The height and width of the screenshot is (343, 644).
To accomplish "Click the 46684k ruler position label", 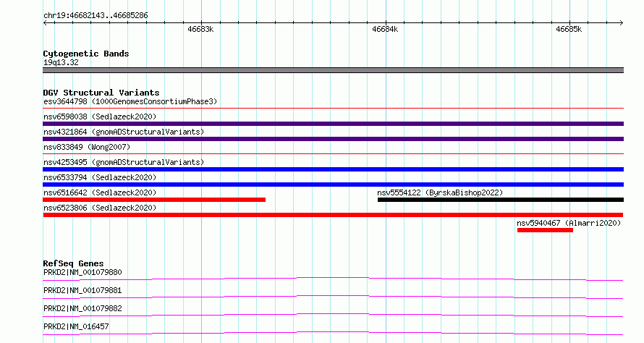I will coord(385,29).
